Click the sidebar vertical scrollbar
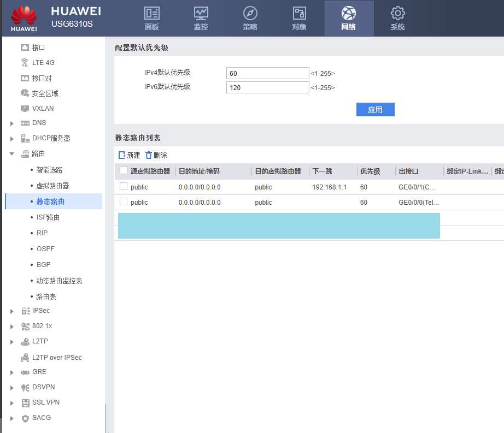The height and width of the screenshot is (433, 504). pyautogui.click(x=105, y=418)
